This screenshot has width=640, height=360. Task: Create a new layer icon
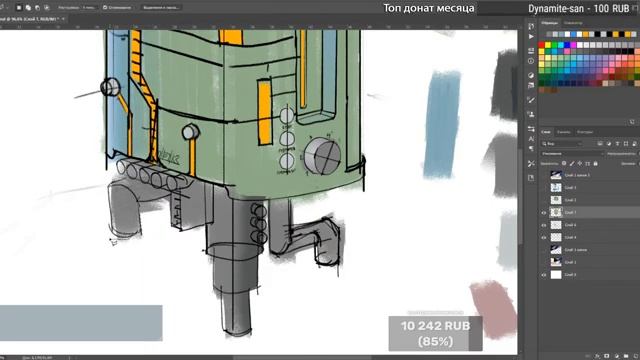click(635, 356)
